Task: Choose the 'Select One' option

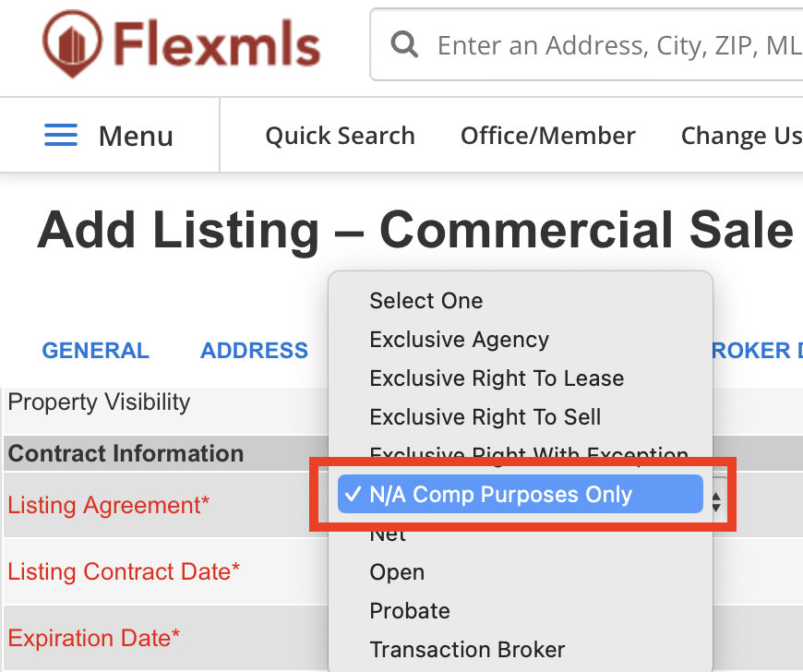Action: [425, 301]
